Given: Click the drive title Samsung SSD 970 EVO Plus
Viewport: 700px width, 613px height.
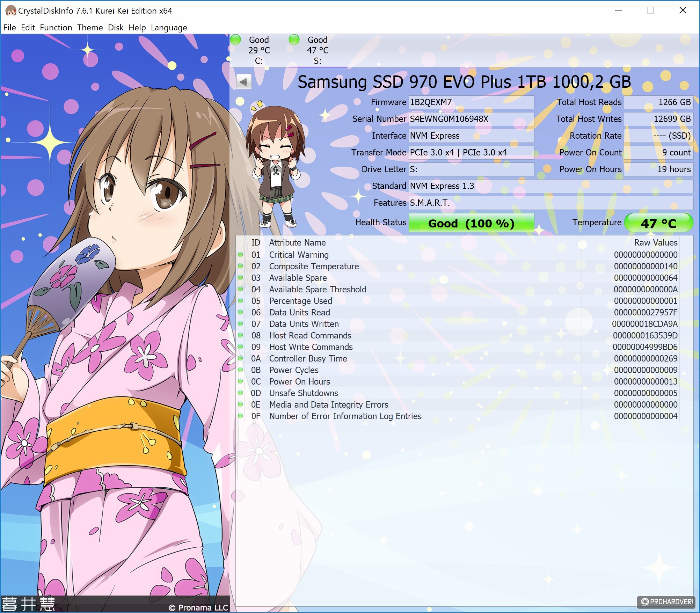Looking at the screenshot, I should point(464,82).
